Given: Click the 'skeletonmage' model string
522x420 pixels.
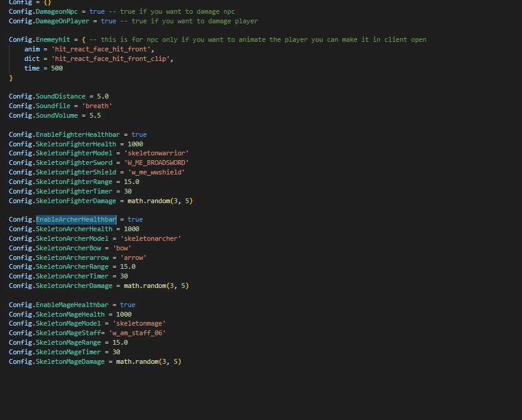Looking at the screenshot, I should click(139, 323).
